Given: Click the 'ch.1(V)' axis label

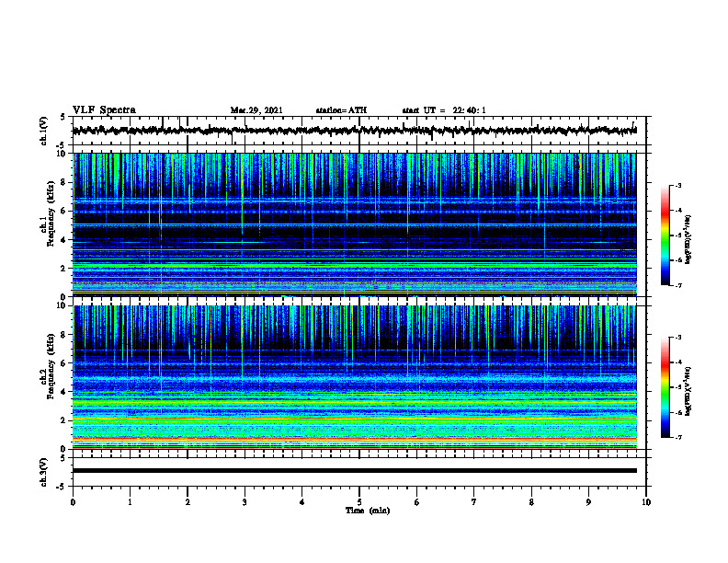Looking at the screenshot, I should click(44, 131).
